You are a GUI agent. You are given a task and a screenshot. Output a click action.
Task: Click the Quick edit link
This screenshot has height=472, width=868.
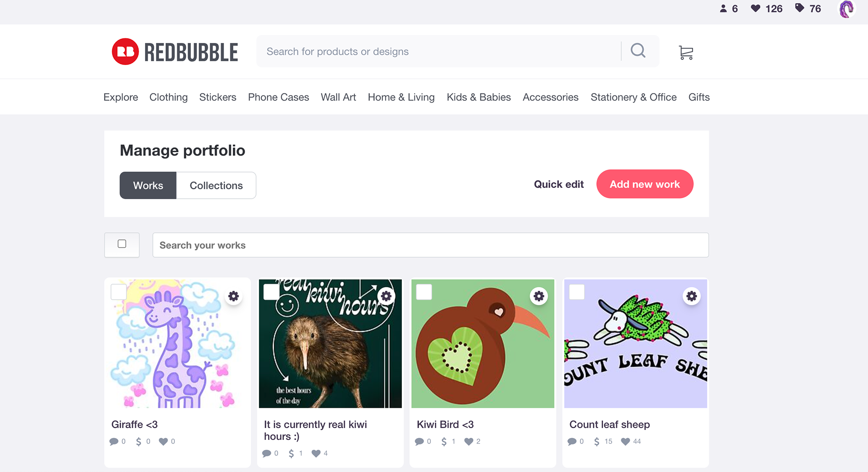pos(559,184)
